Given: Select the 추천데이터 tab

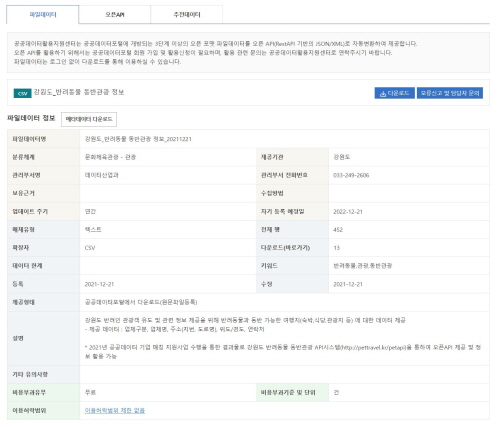Looking at the screenshot, I should pos(187,15).
